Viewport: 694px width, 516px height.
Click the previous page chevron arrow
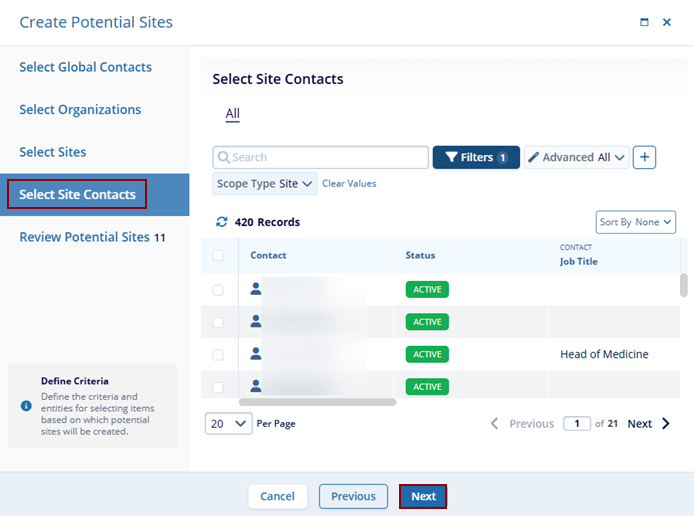[495, 424]
